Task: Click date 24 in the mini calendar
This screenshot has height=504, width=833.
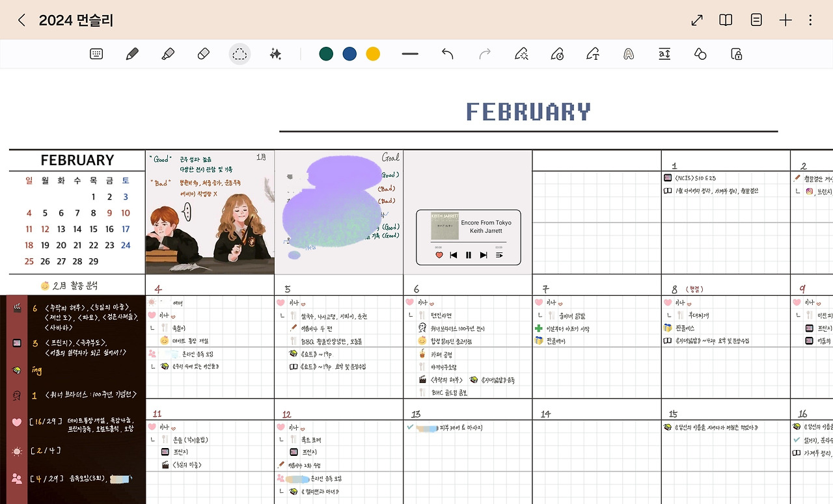Action: (126, 245)
